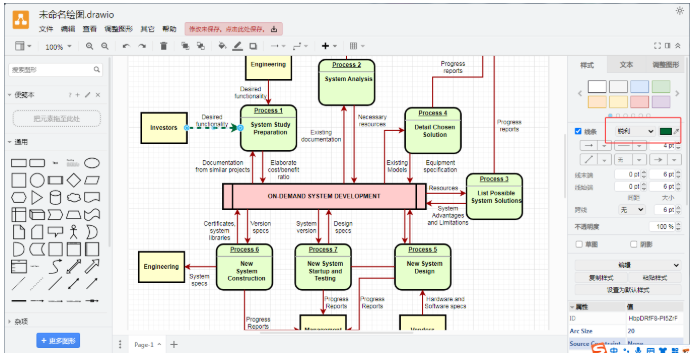Open the 文件 File menu
This screenshot has height=361, width=691.
pyautogui.click(x=46, y=29)
